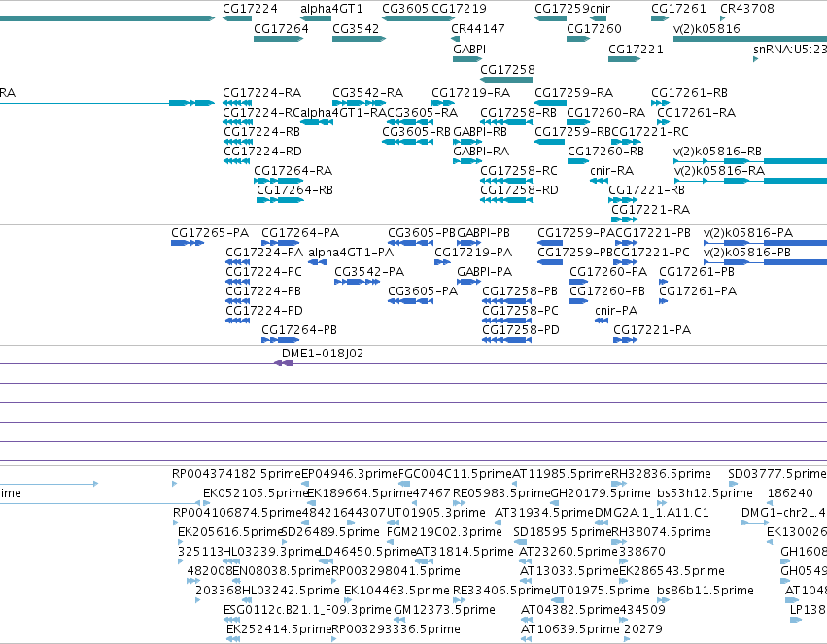Select the CG17224 gene feature
Screen dimensions: 827x644
coord(237,18)
